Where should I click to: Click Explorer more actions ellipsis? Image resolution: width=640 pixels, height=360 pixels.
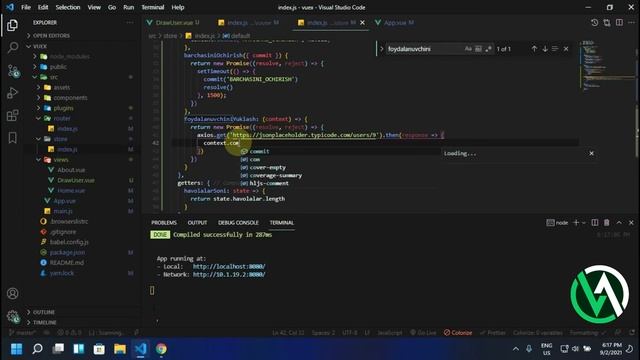(x=130, y=22)
